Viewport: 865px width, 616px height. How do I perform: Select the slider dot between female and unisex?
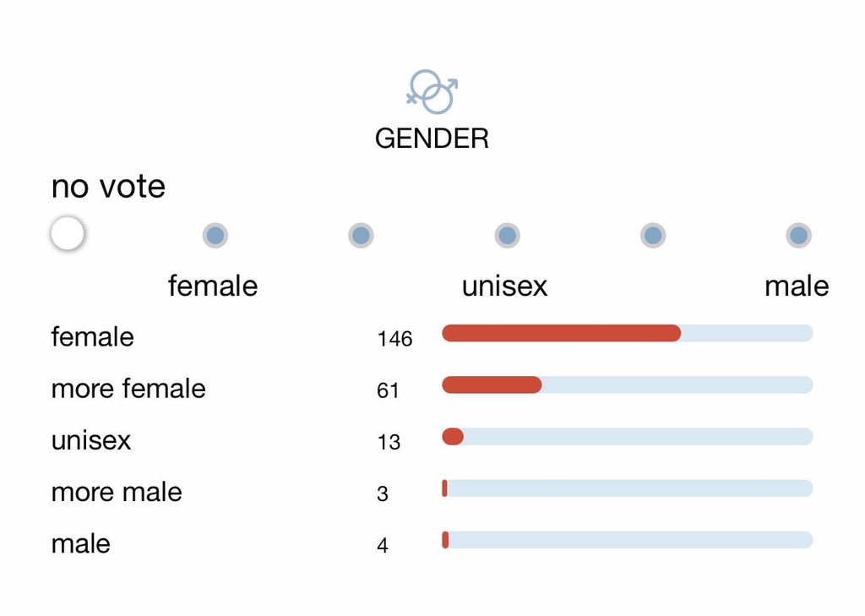tap(361, 235)
